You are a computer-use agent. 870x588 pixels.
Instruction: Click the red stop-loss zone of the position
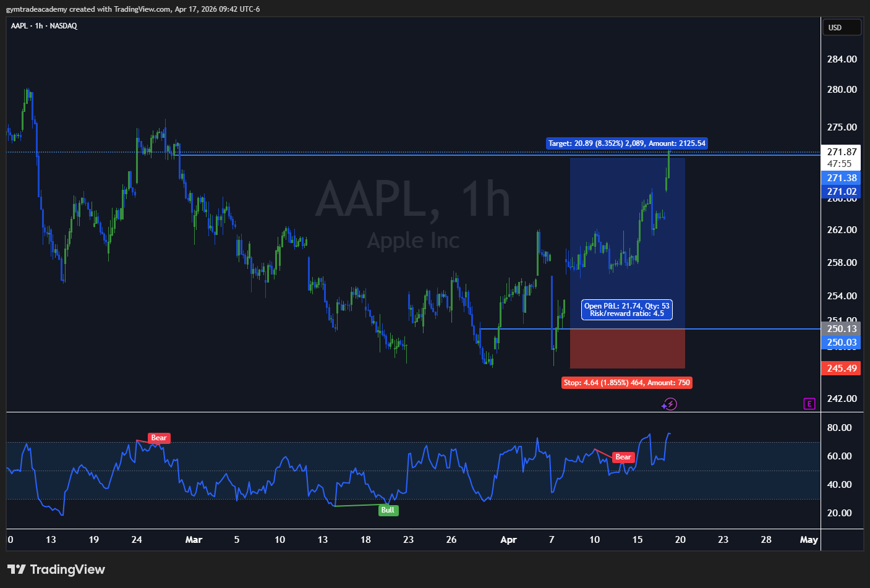pyautogui.click(x=627, y=349)
